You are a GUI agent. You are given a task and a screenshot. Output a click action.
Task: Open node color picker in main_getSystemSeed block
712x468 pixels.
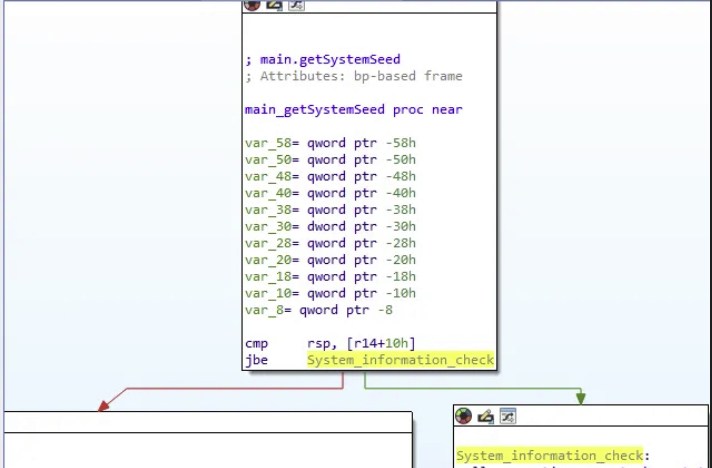pos(252,4)
